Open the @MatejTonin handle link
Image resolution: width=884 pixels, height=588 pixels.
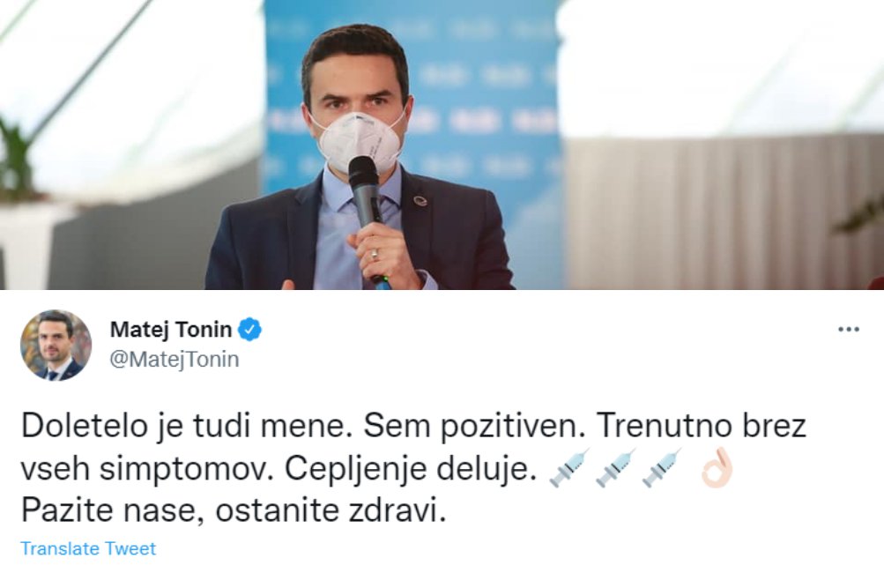pos(175,359)
